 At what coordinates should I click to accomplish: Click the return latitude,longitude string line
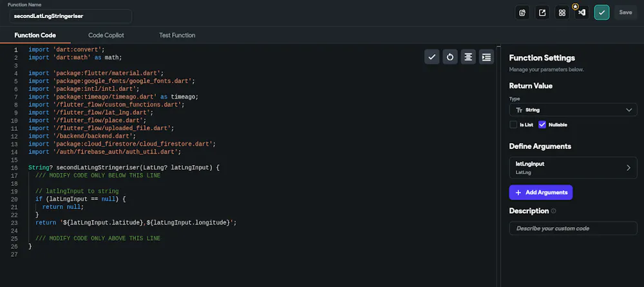tap(136, 223)
